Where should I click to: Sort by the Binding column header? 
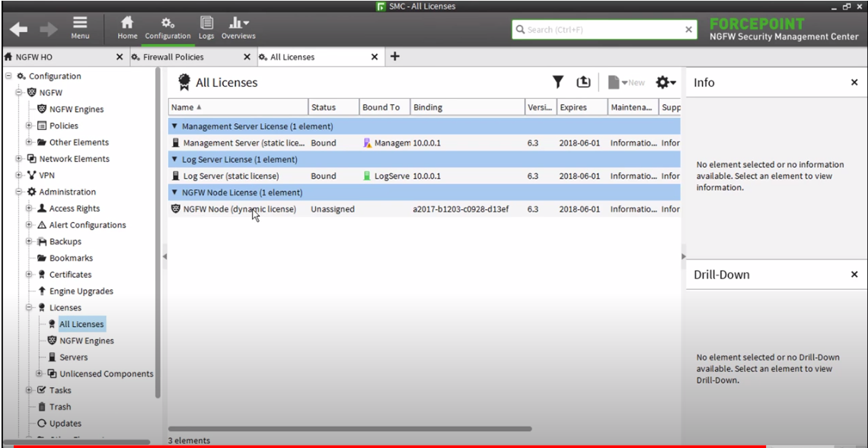tap(468, 107)
